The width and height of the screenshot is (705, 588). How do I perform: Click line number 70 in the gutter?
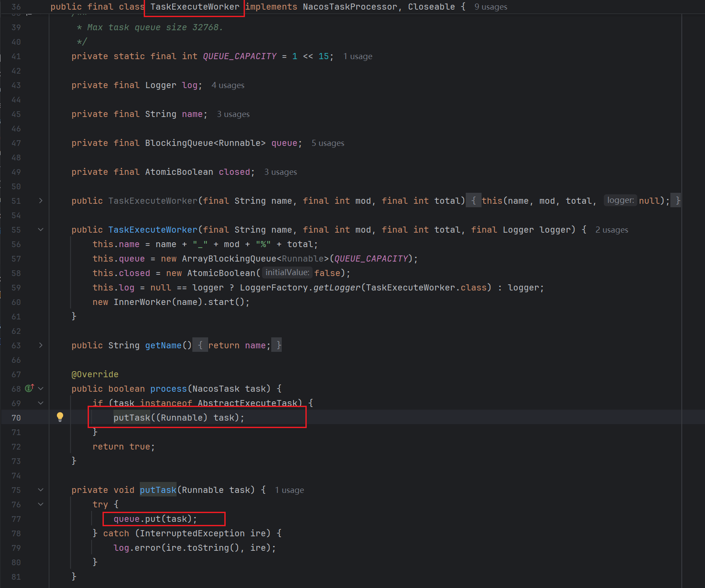[16, 418]
